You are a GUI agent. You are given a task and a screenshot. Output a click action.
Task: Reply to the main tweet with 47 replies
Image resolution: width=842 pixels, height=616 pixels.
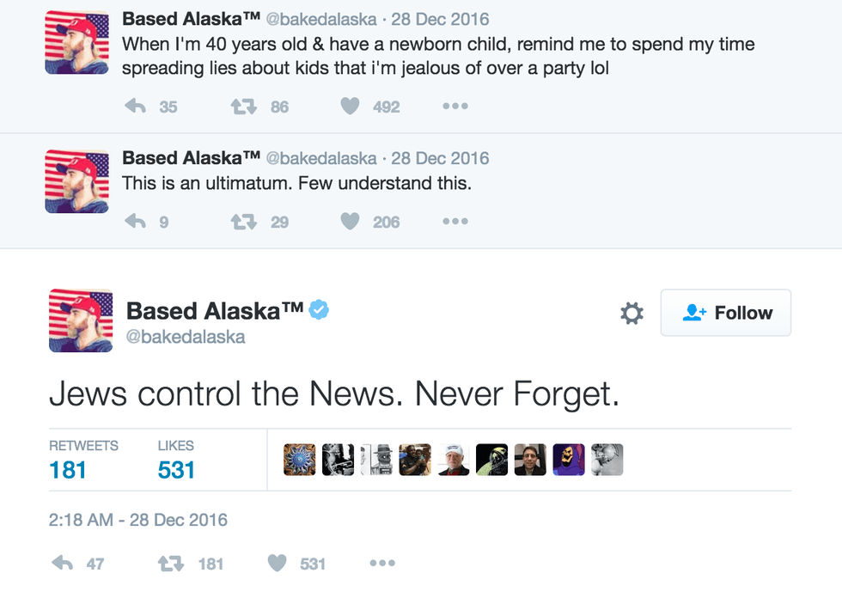pos(63,564)
